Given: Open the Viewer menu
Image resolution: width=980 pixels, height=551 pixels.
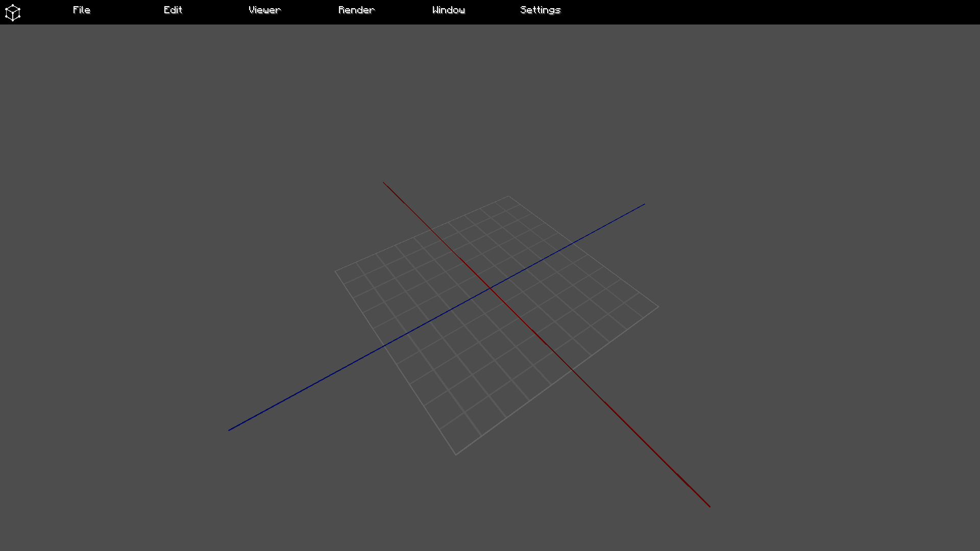Looking at the screenshot, I should pos(264,10).
